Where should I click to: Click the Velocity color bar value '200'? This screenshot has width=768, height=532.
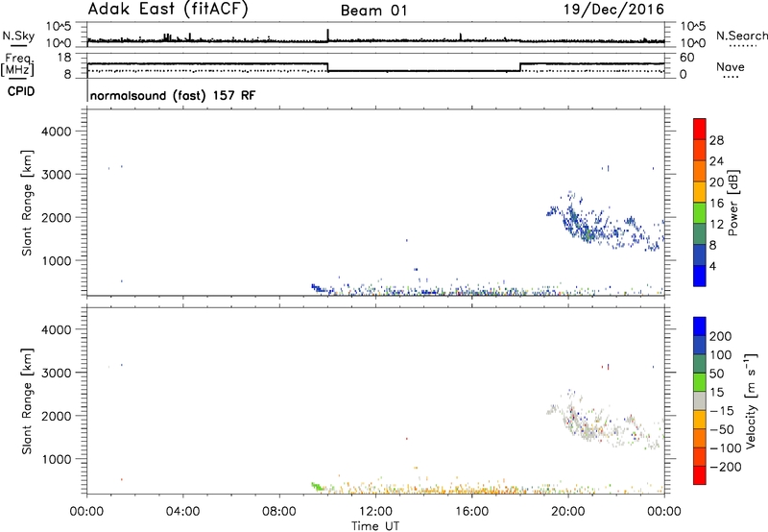(721, 336)
